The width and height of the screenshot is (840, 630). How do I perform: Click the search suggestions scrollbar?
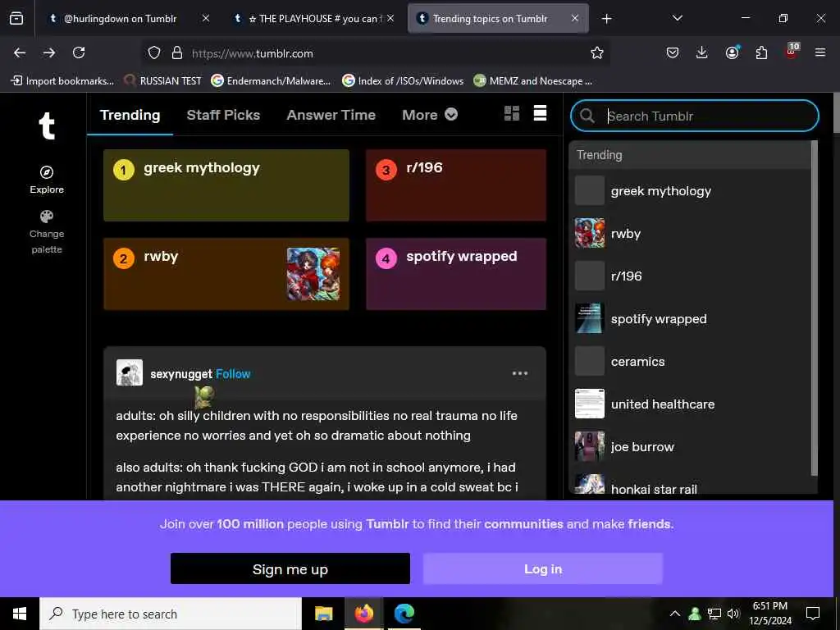pyautogui.click(x=815, y=308)
